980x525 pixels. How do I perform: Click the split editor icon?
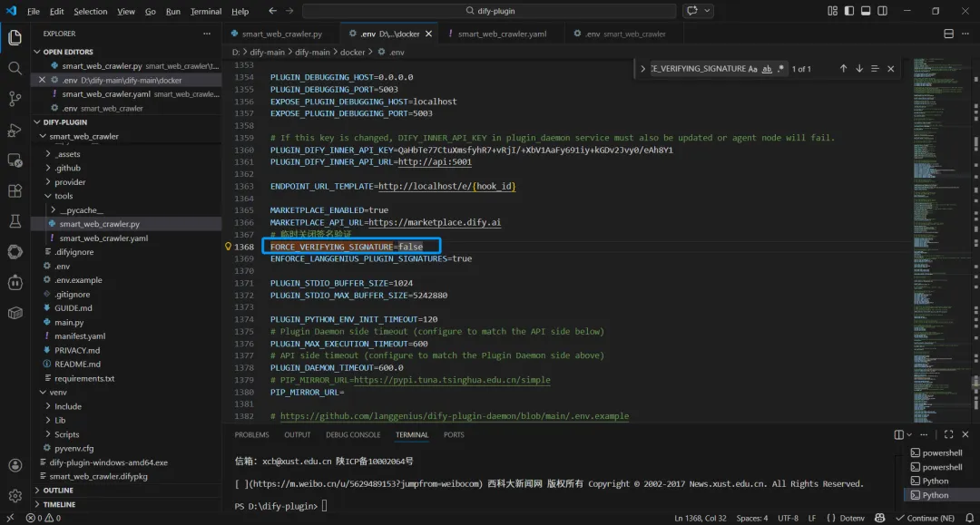[x=948, y=34]
